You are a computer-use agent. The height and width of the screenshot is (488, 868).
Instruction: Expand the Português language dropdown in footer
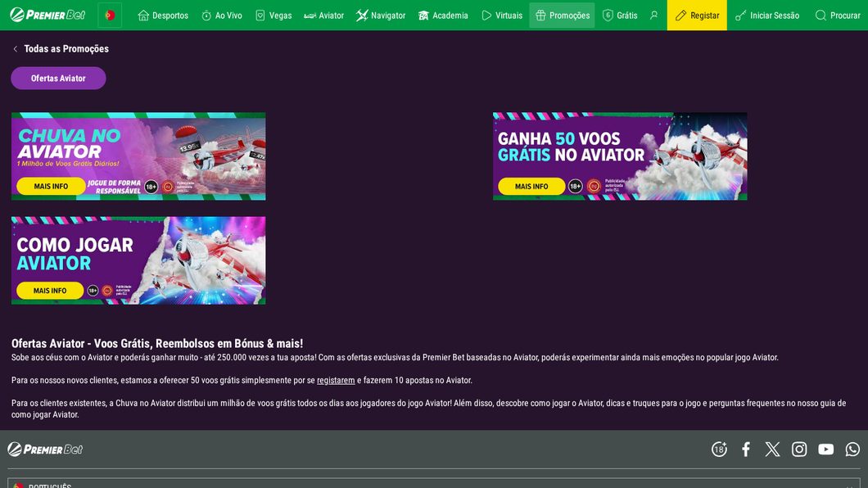[x=434, y=483]
